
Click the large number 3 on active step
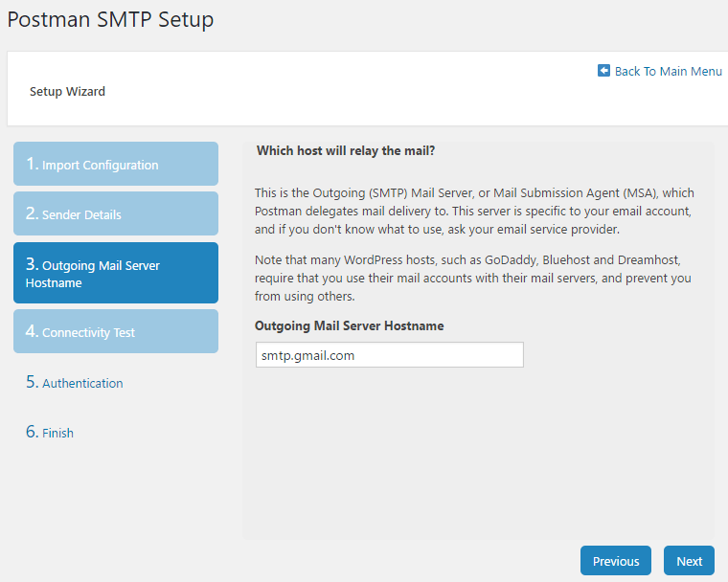pyautogui.click(x=32, y=264)
